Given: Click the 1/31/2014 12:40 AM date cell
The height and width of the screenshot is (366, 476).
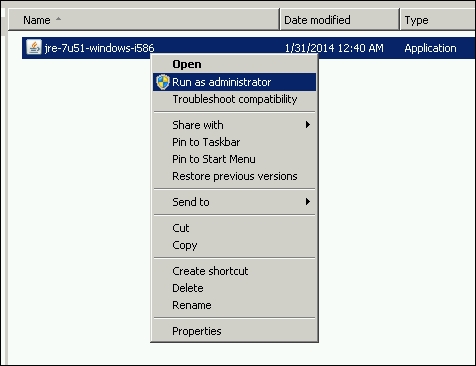Looking at the screenshot, I should pos(334,48).
